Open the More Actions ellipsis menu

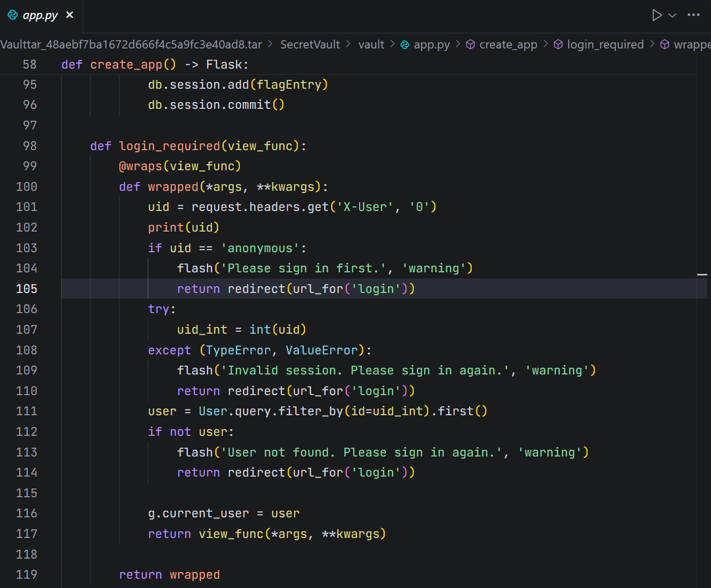point(693,15)
